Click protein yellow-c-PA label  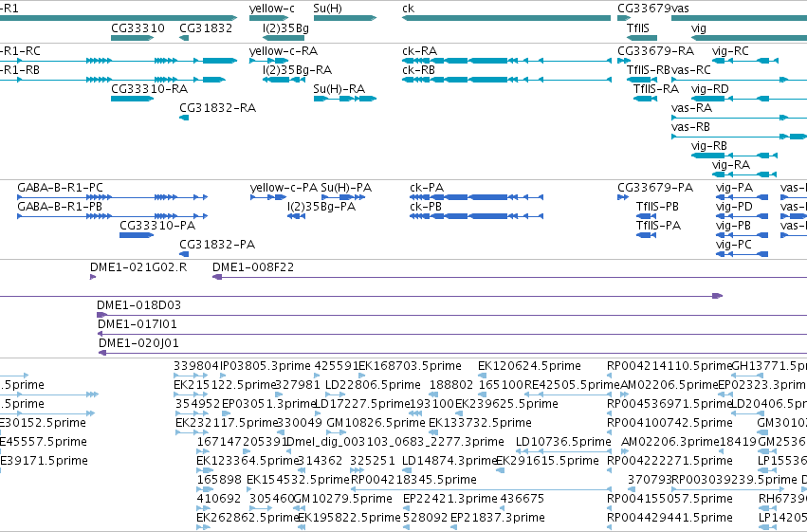coord(284,188)
